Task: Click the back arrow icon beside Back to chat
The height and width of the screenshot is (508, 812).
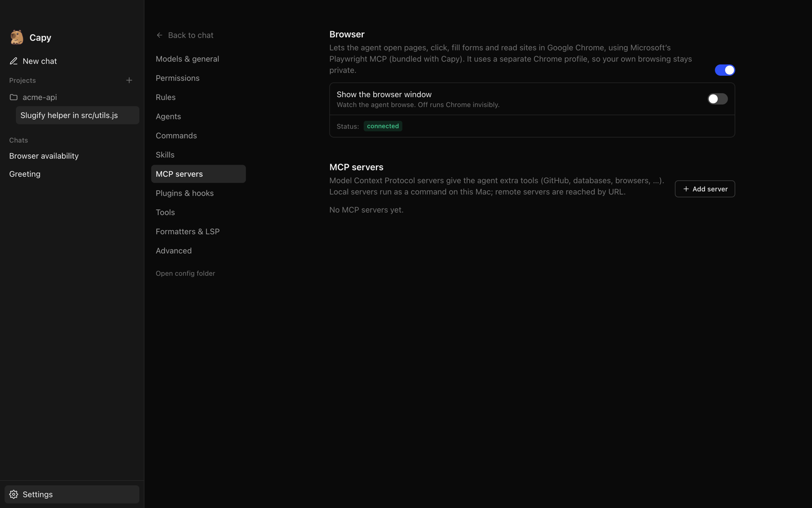Action: (159, 35)
